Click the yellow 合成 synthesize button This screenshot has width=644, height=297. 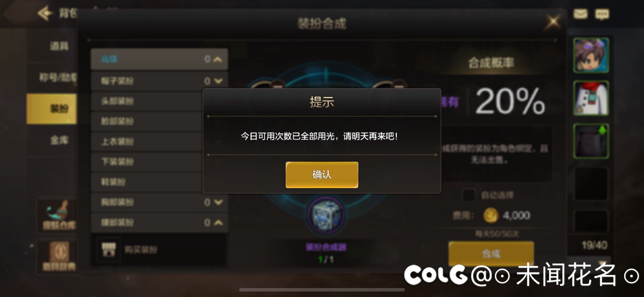coord(491,253)
